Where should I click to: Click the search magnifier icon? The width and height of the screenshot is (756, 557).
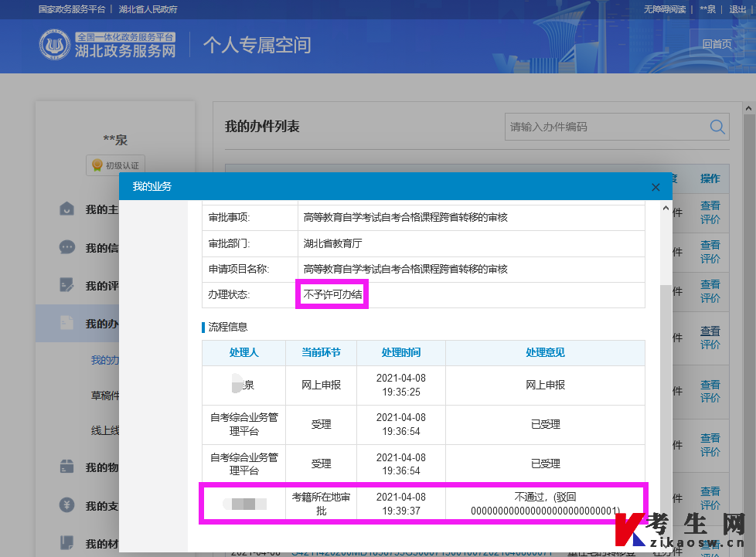tap(717, 127)
